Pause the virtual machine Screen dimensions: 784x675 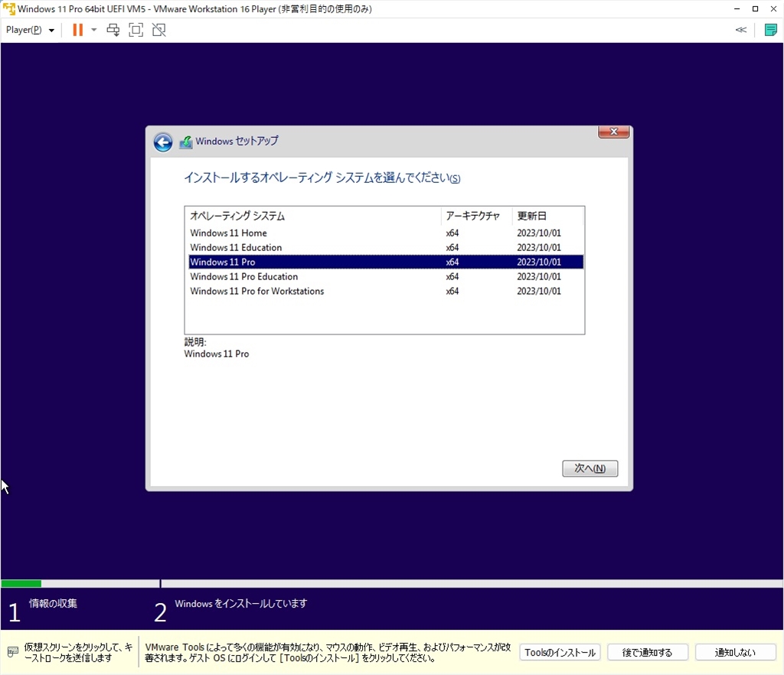pos(77,30)
